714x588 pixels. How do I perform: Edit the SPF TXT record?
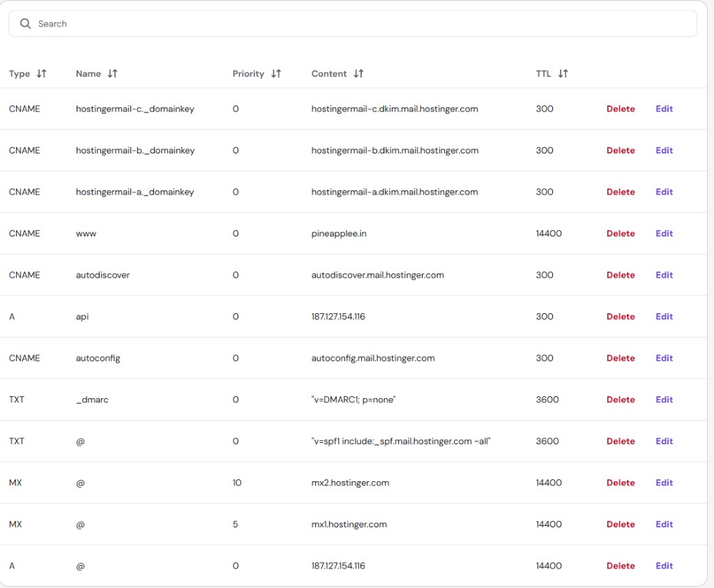pos(664,441)
